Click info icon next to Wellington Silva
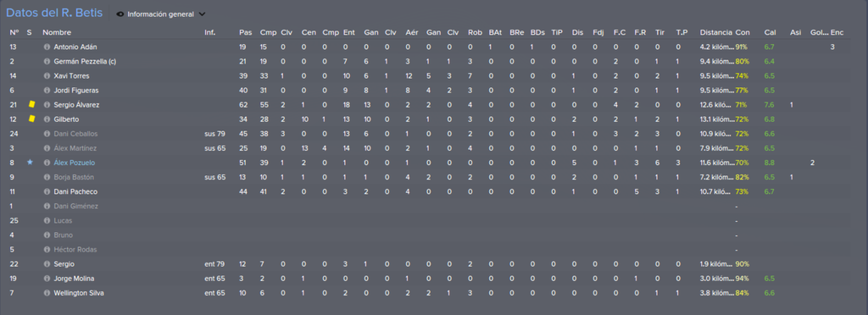This screenshot has height=315, width=868. pos(47,293)
